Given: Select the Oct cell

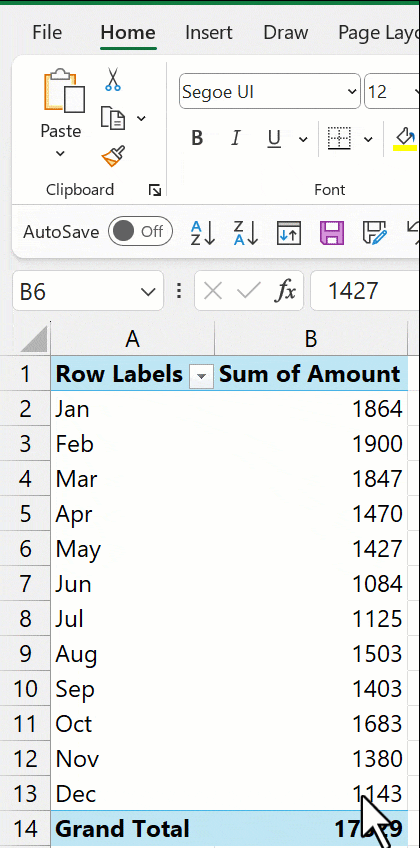Looking at the screenshot, I should pyautogui.click(x=132, y=724).
